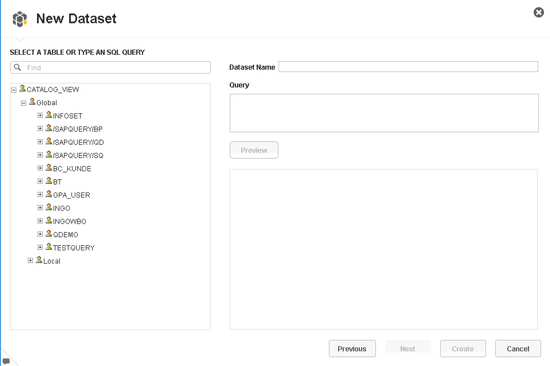Expand the INGOWBO node
Viewport: 550px width, 366px height.
tap(40, 221)
